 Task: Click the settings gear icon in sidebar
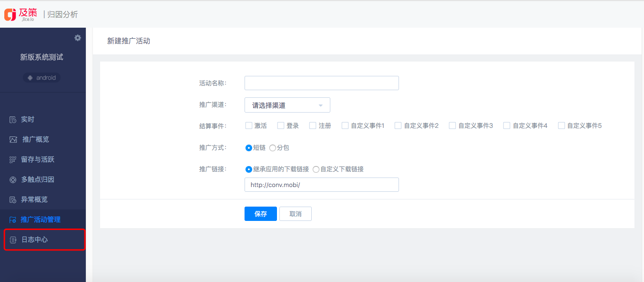(78, 38)
